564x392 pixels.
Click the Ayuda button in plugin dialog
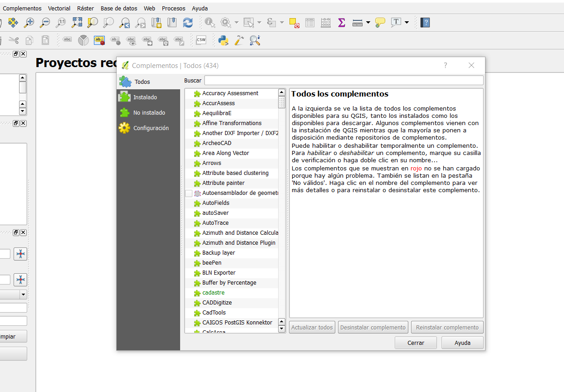click(x=462, y=343)
